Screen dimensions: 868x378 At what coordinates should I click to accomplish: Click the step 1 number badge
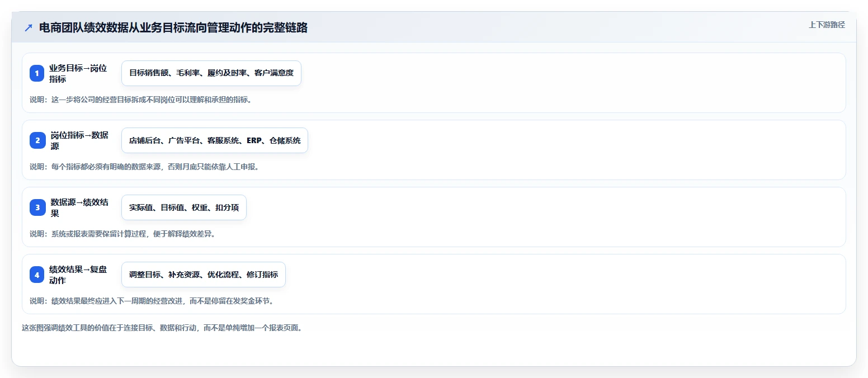[x=37, y=73]
